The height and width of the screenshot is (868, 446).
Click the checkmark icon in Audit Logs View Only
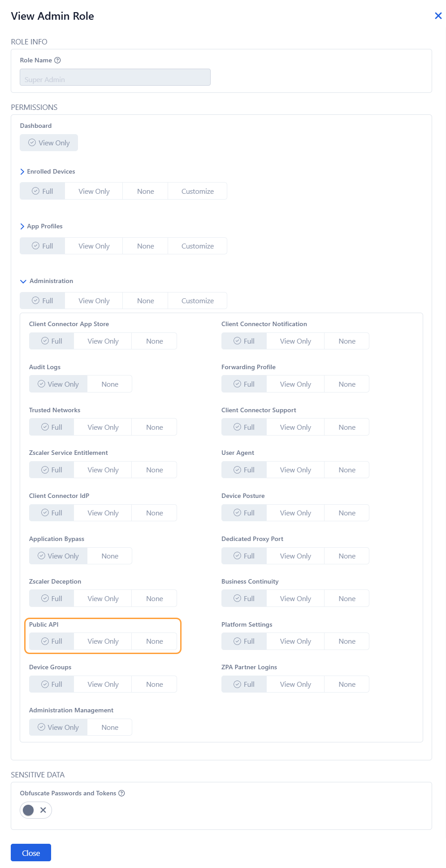coord(41,384)
